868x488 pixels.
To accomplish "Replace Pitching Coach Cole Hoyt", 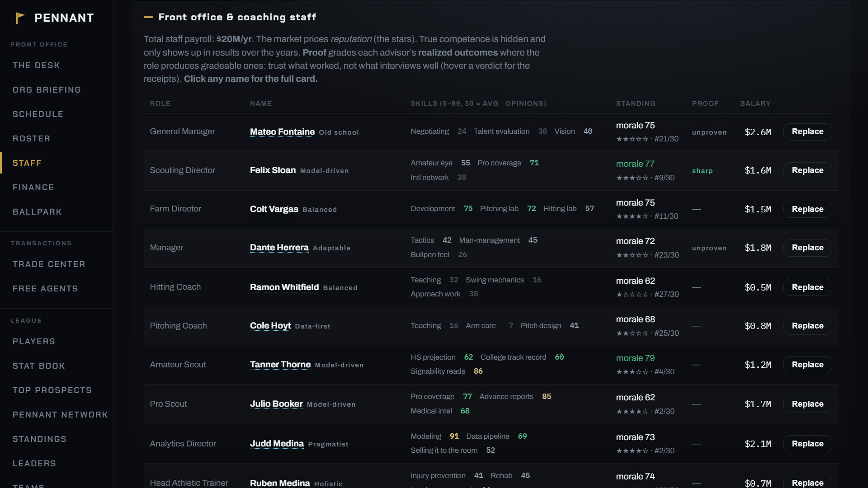I will point(807,326).
